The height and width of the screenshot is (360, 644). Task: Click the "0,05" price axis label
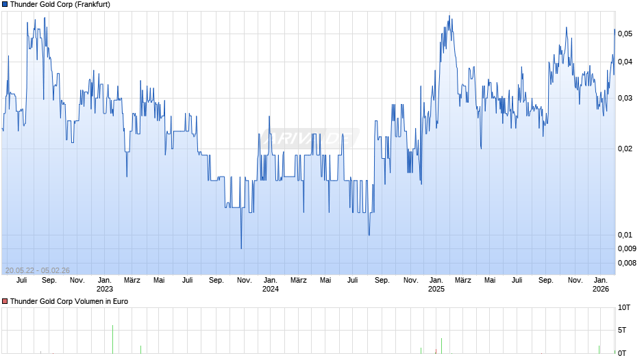(x=625, y=34)
